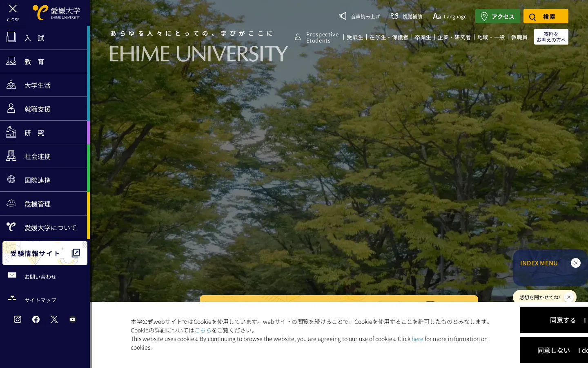Open the 国際連携 international menu item
Screen dimensions: 588x368
[x=44, y=180]
